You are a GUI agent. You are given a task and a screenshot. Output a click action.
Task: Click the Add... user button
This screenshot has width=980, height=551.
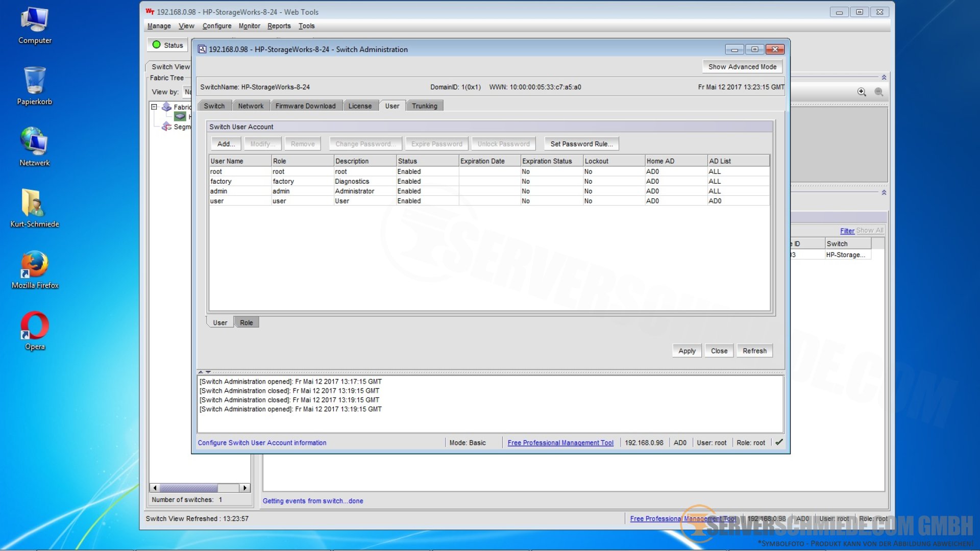point(226,144)
